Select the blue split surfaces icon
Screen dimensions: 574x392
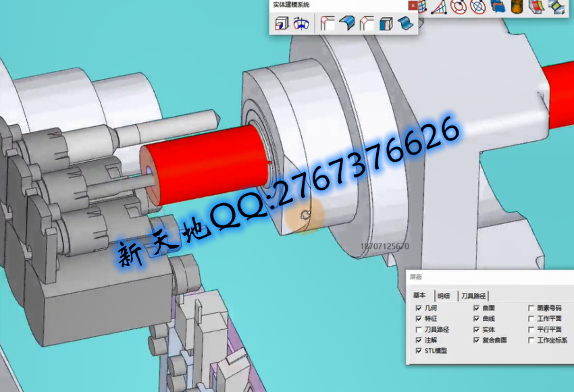[498, 6]
